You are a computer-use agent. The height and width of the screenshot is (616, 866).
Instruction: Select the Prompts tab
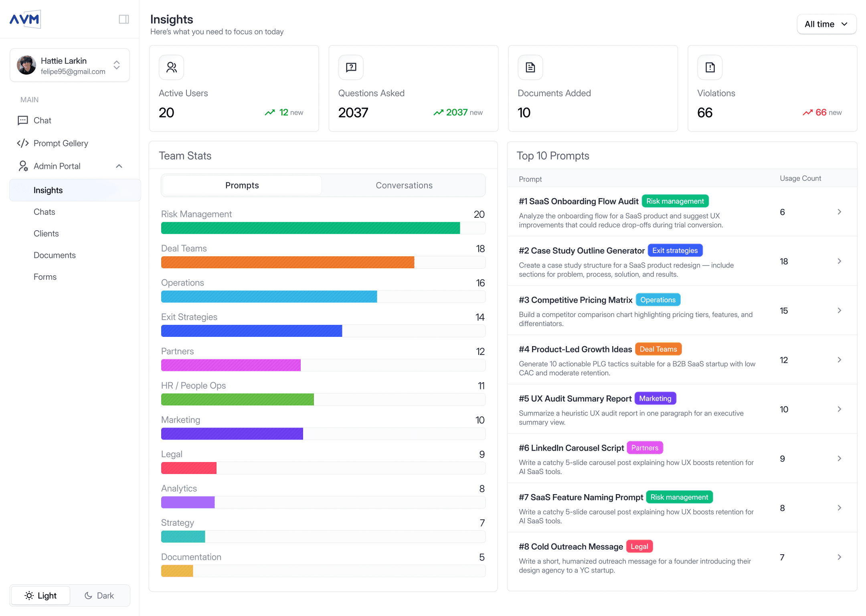(x=242, y=185)
